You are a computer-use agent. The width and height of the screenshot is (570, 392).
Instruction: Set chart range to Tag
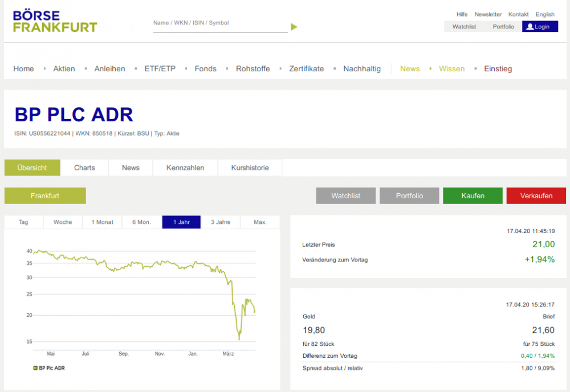[23, 222]
